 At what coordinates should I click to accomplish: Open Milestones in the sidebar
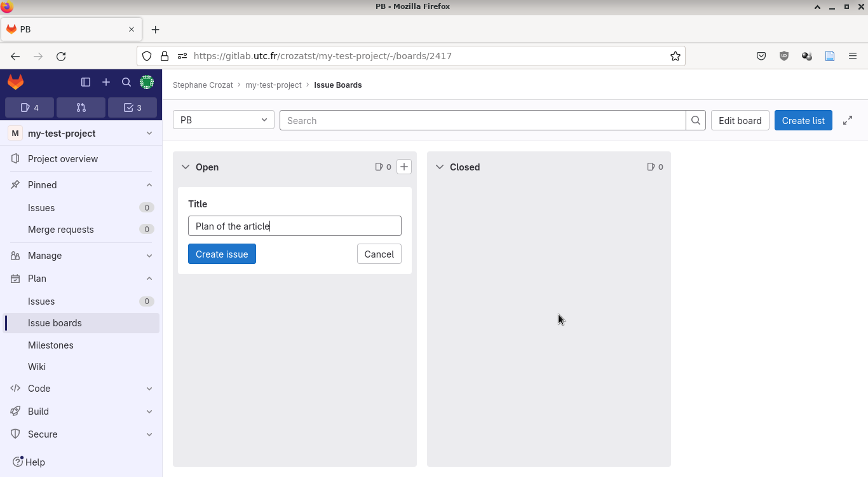pos(51,345)
